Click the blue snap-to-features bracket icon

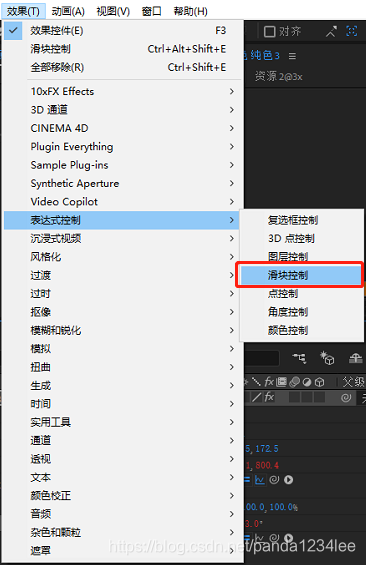click(x=352, y=31)
